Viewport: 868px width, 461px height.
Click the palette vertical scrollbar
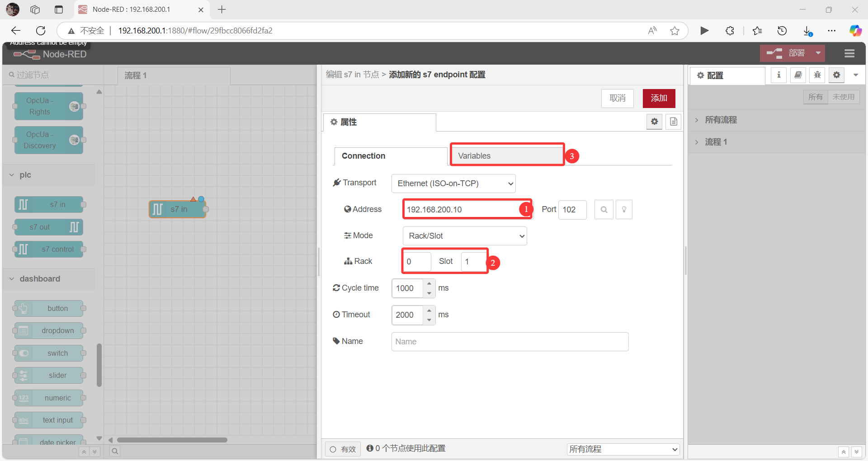click(99, 365)
